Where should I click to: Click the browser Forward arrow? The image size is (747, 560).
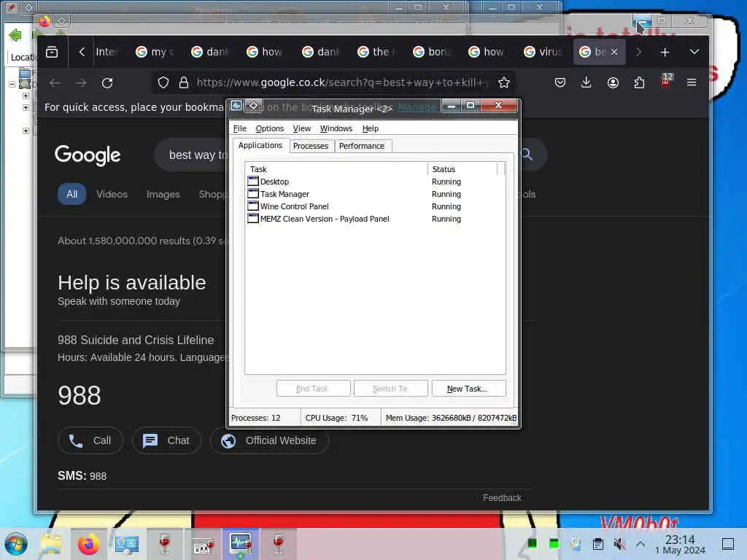click(81, 83)
